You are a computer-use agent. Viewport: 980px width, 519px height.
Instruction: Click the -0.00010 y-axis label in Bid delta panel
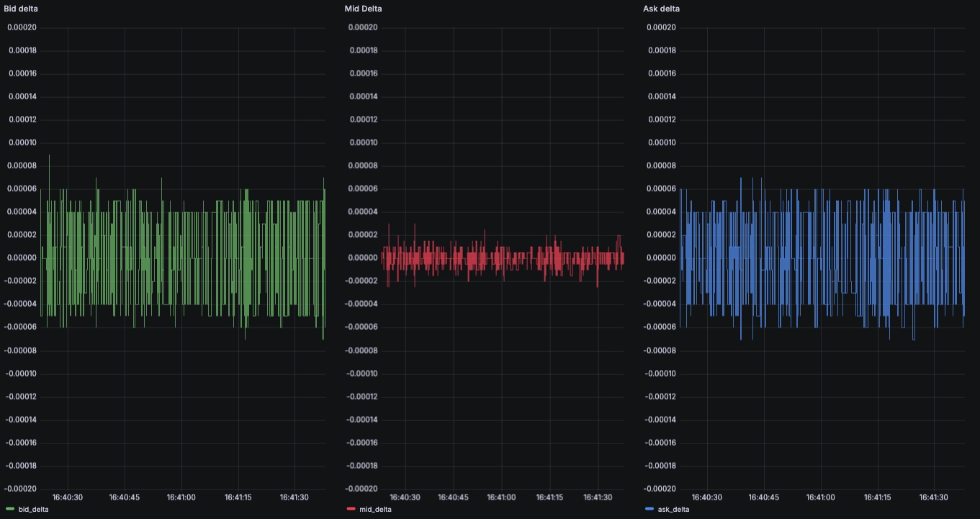click(20, 374)
